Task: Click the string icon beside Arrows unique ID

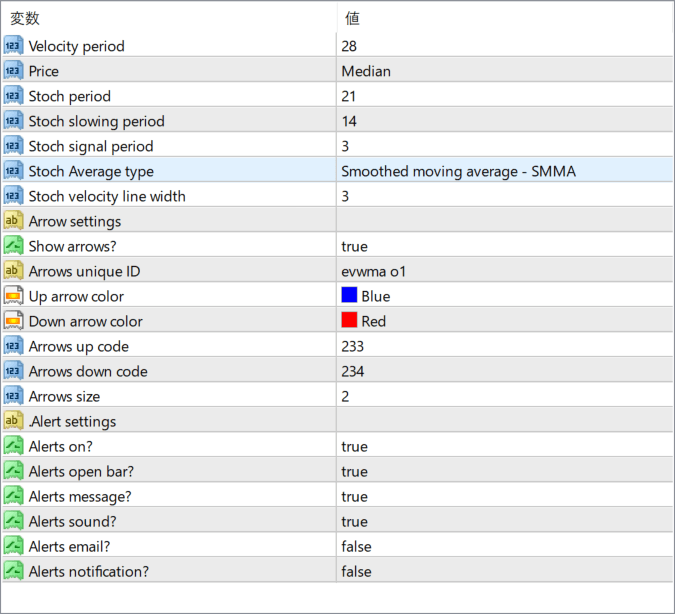Action: tap(13, 271)
